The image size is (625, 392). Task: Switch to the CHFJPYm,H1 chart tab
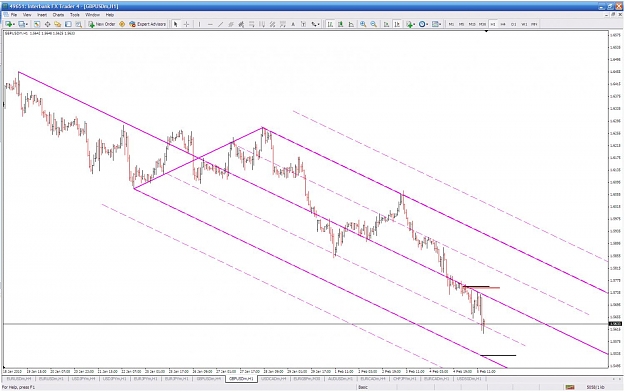tap(405, 378)
